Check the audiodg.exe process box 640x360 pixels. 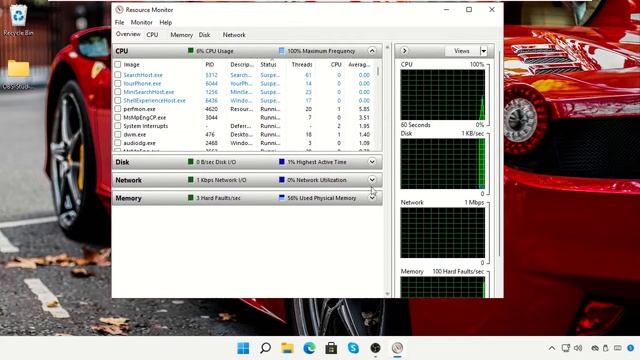pos(118,143)
